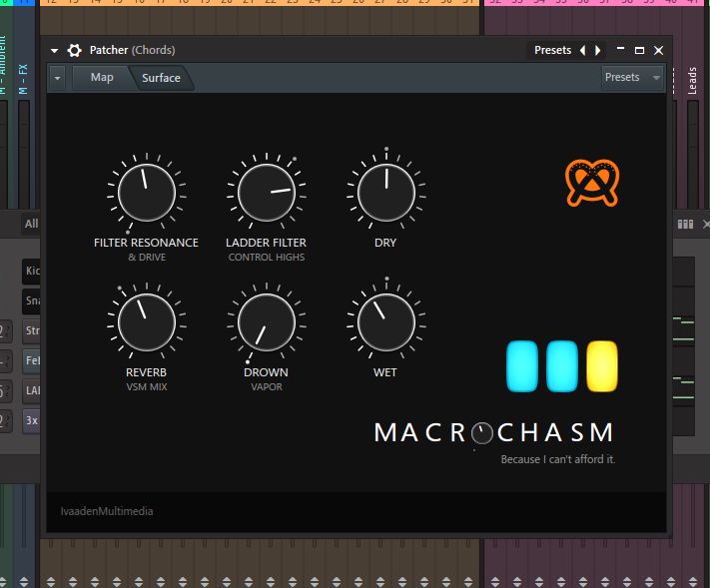
Task: Click the Dry knob
Action: click(x=386, y=193)
